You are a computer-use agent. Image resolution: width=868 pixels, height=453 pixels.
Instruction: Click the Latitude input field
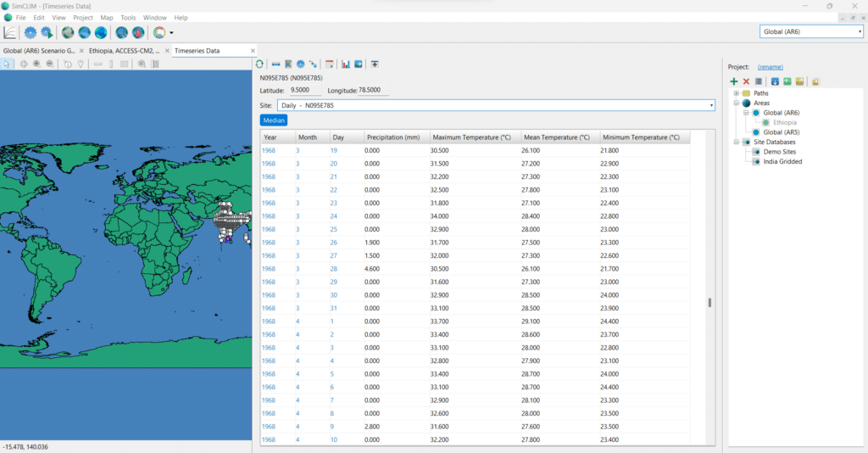304,89
